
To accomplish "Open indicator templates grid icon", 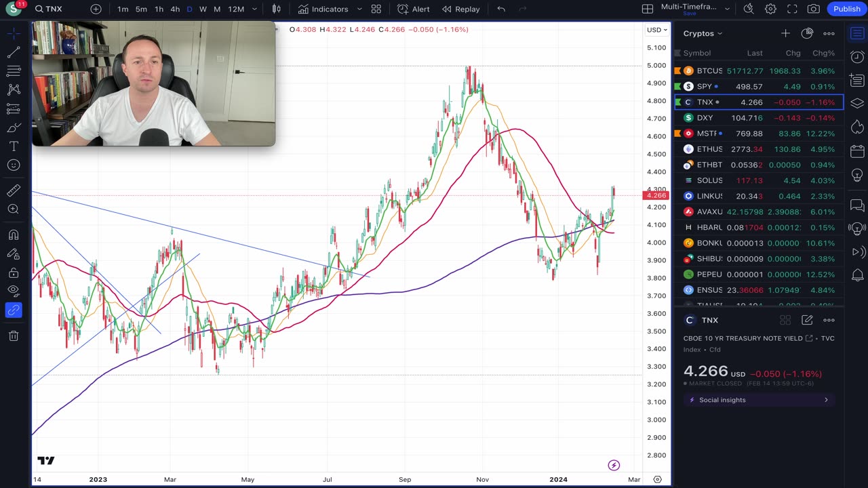I will [x=376, y=9].
